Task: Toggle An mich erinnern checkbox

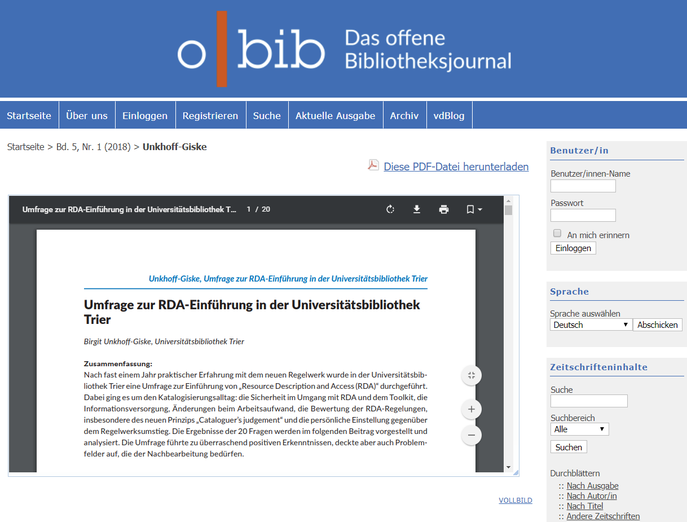Action: point(557,233)
